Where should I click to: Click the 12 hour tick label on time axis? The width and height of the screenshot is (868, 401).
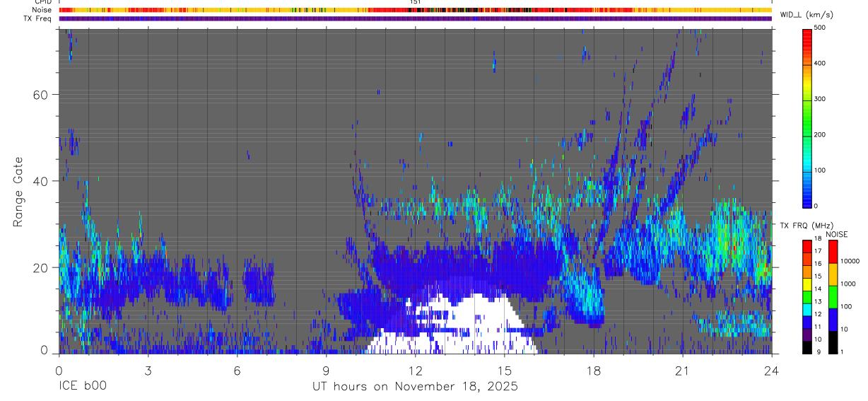[415, 371]
